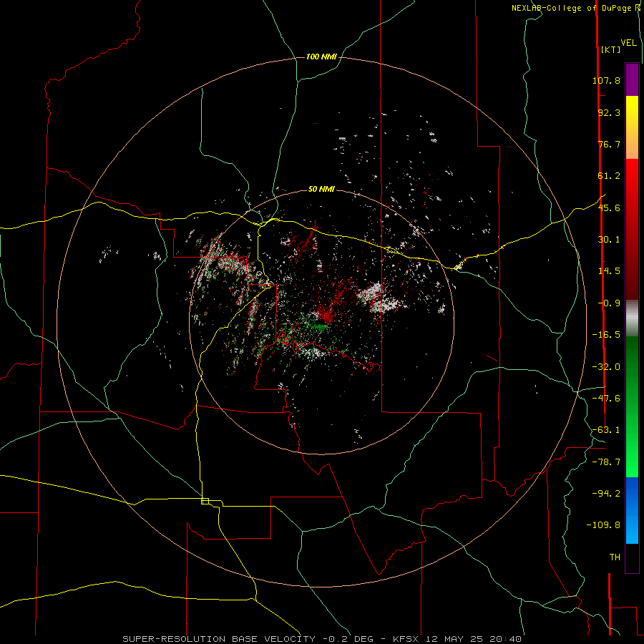Click the dark red velocity echo at radar center
The height and width of the screenshot is (644, 644).
coord(326,316)
